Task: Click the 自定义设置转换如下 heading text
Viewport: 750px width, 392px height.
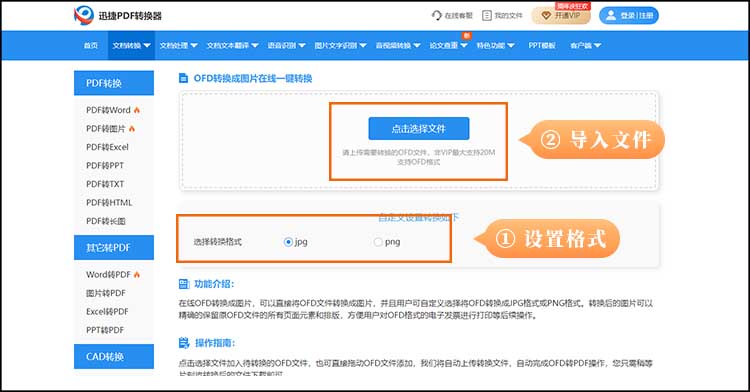Action: pyautogui.click(x=419, y=218)
